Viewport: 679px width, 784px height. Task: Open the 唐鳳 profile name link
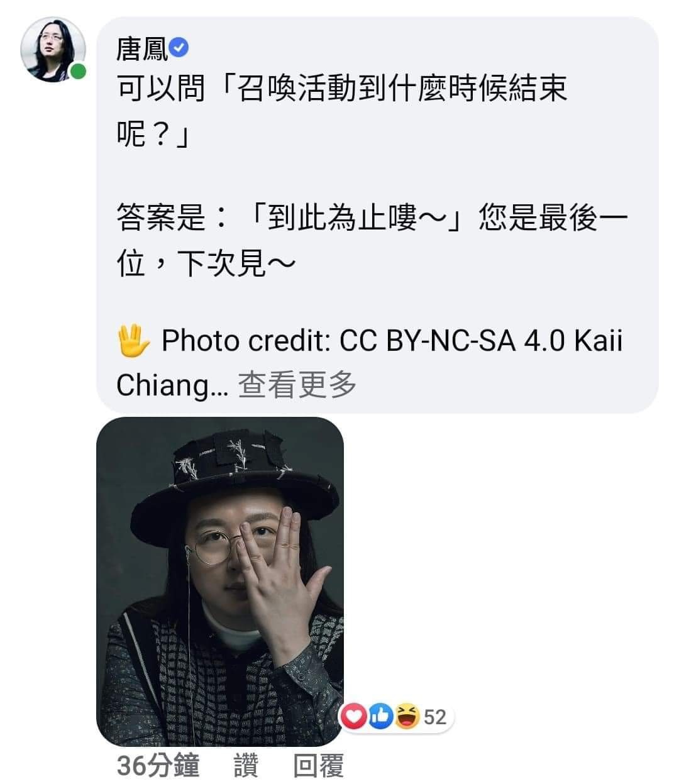pos(142,48)
